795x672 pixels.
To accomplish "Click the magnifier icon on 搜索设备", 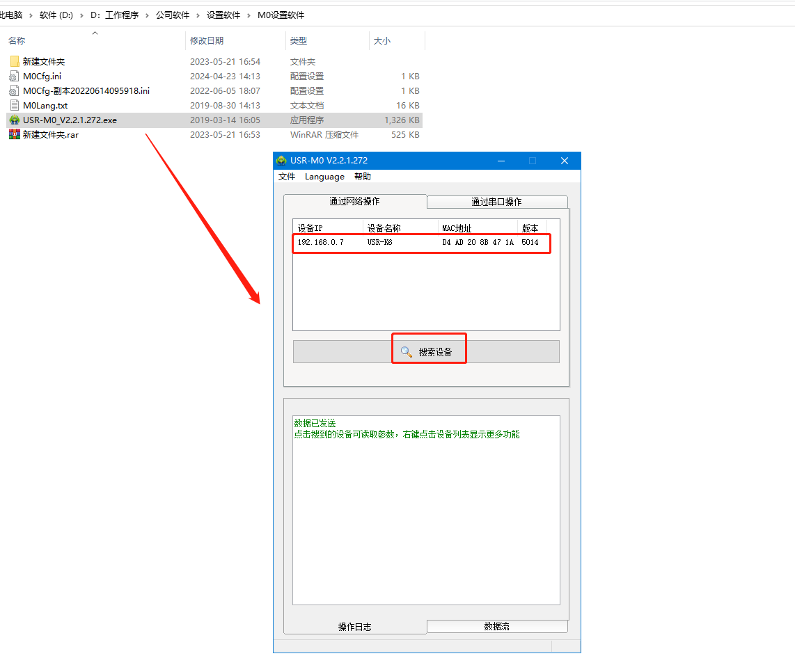I will pyautogui.click(x=407, y=352).
